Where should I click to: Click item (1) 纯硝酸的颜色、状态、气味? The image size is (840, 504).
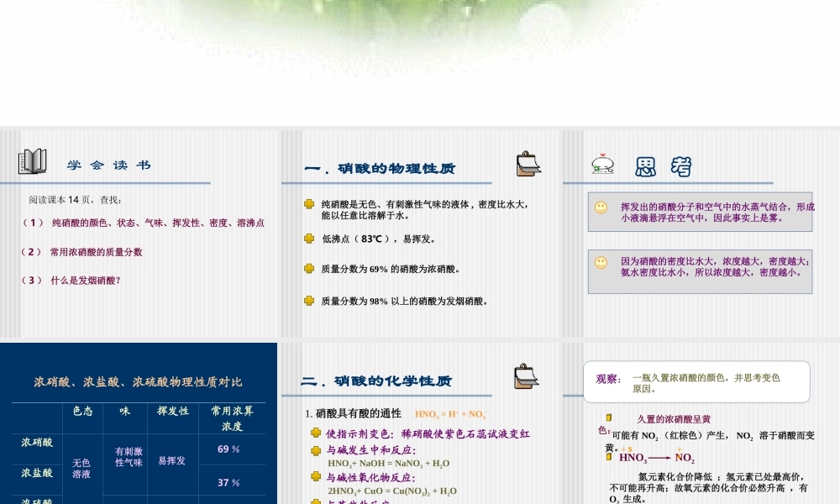(x=143, y=223)
